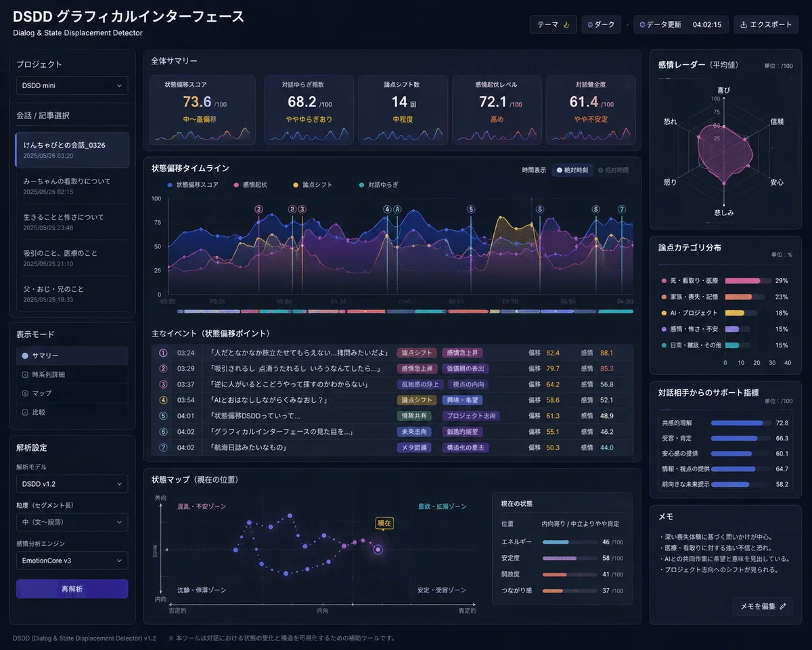Toggle 対話ゆらぎ series in chart legend

pyautogui.click(x=378, y=185)
